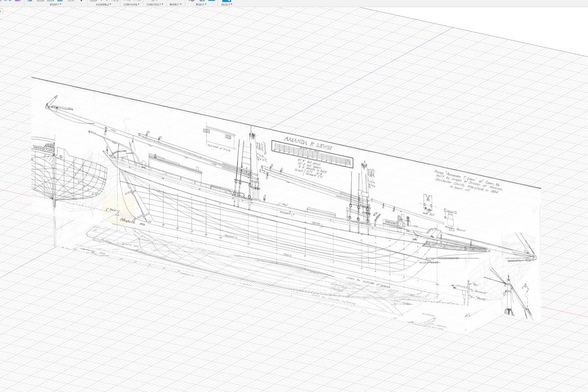Open the SELECT dropdown menu
The width and height of the screenshot is (588, 392).
[x=226, y=4]
